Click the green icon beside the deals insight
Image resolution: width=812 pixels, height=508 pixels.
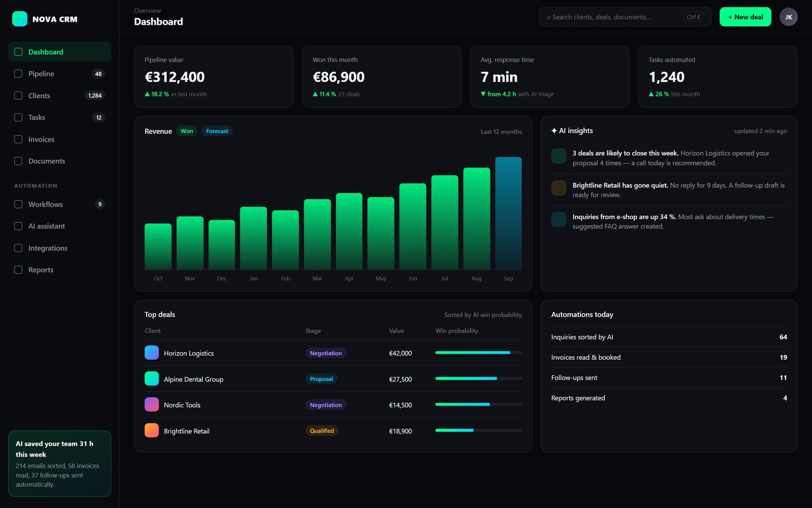[559, 156]
